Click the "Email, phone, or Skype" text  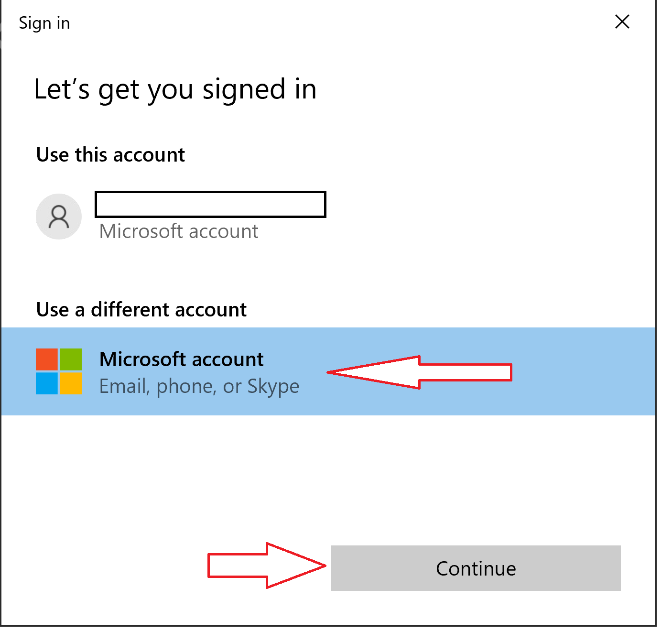click(199, 386)
